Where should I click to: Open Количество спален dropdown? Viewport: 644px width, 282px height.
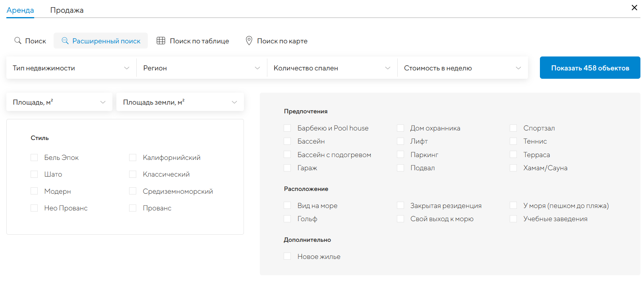(332, 68)
